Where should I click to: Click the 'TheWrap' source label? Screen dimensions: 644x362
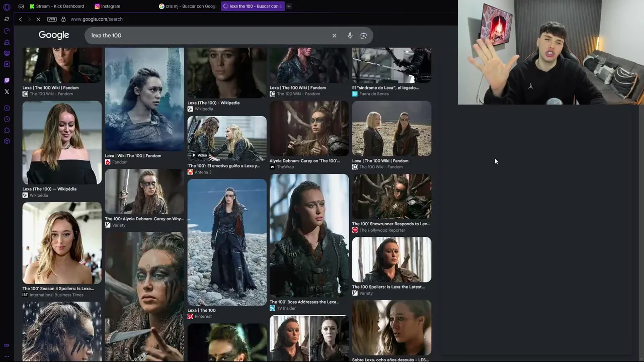(285, 167)
